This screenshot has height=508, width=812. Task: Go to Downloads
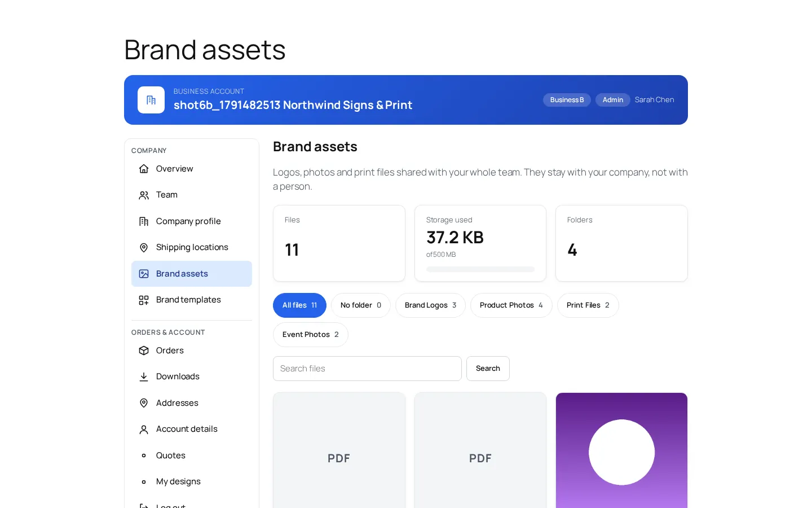(192, 376)
